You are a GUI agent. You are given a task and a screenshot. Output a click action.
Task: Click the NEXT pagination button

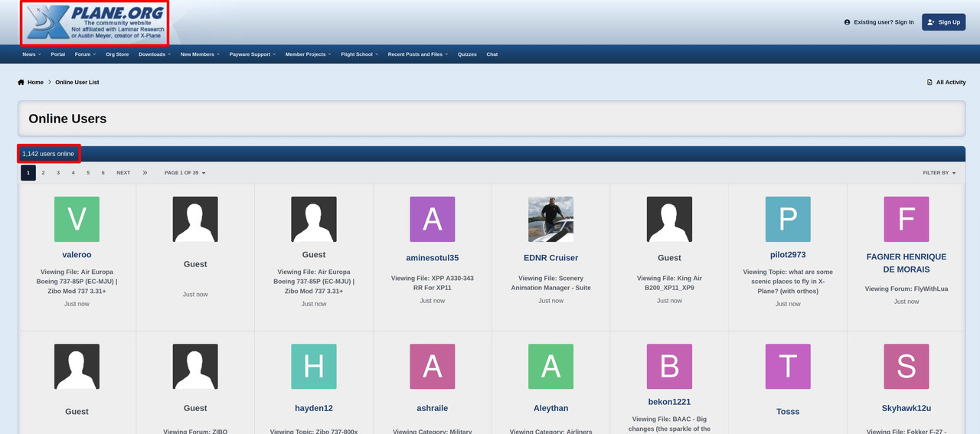pos(123,173)
